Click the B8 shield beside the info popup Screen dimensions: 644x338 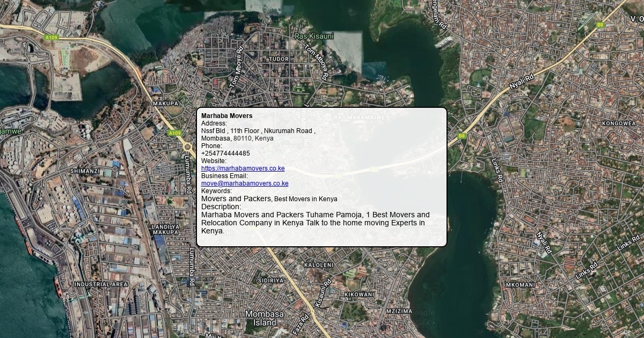coord(462,136)
